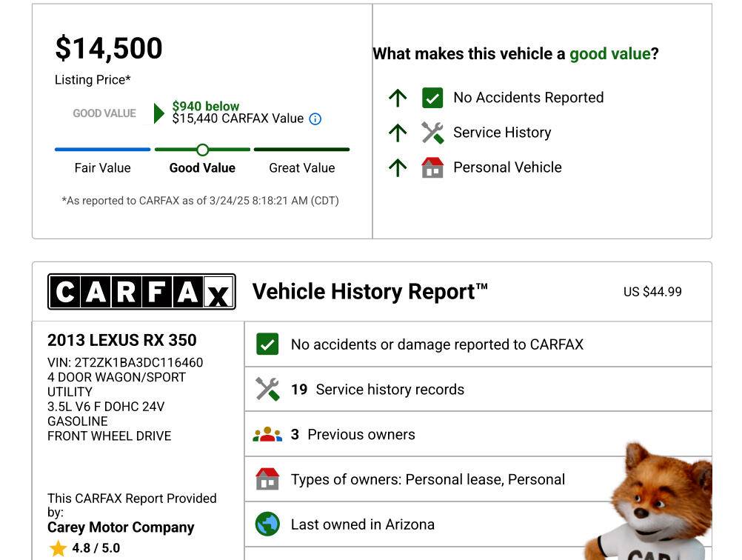Screen dimensions: 742x560
Task: Click the up arrow next to Service History
Action: coord(398,133)
